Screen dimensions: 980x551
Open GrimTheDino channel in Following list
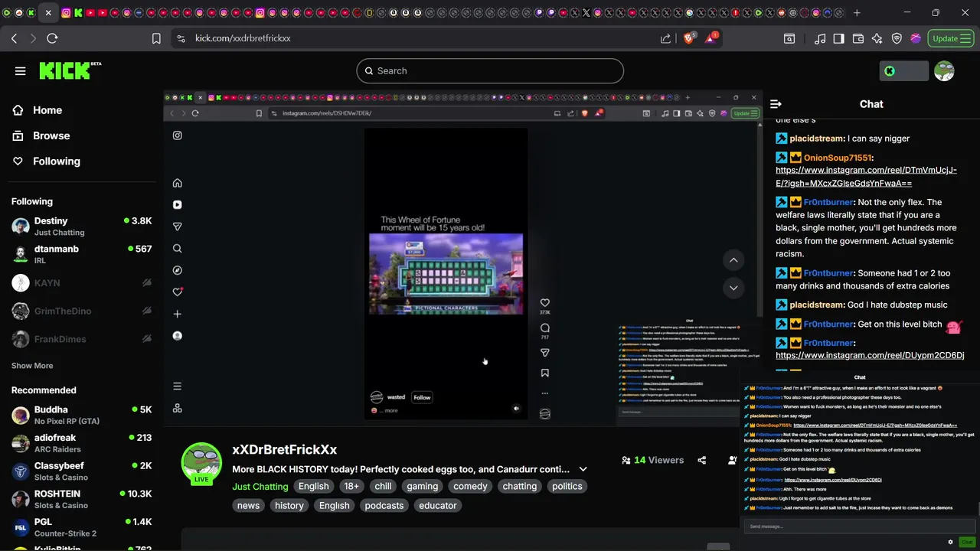pyautogui.click(x=81, y=311)
